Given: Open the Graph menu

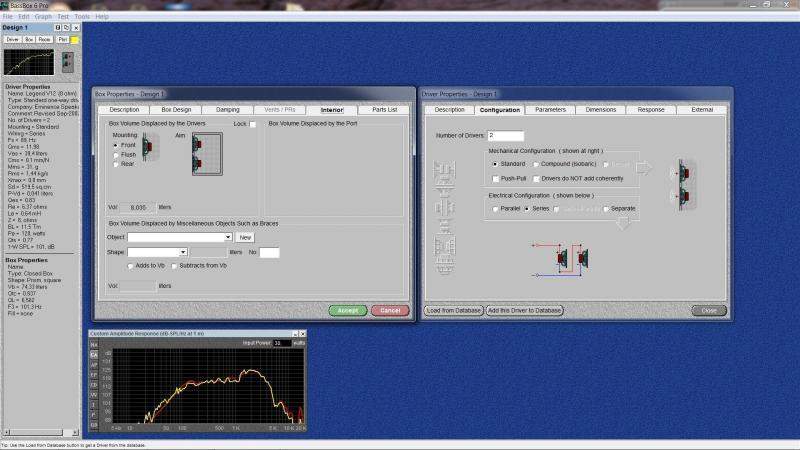Looking at the screenshot, I should (42, 17).
